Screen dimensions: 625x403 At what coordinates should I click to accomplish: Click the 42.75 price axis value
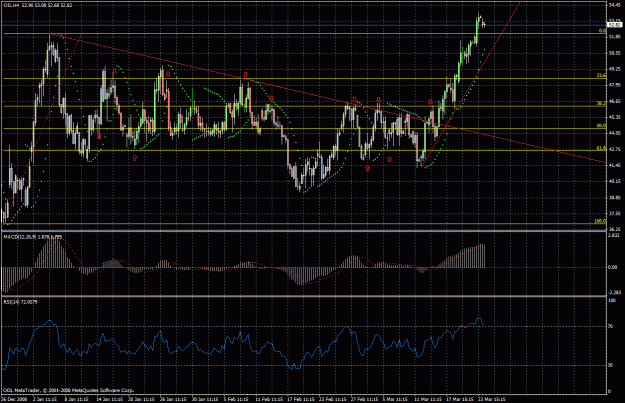point(614,149)
